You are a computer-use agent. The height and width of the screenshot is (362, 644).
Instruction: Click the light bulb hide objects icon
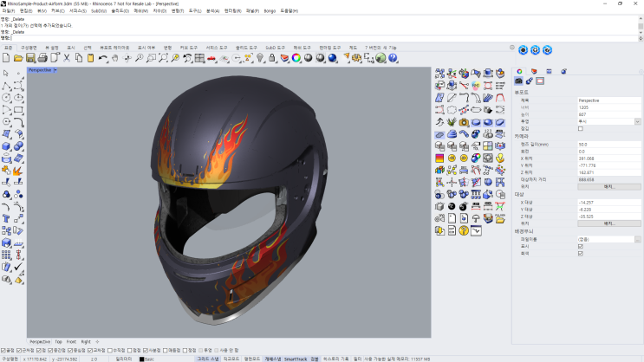[260, 58]
